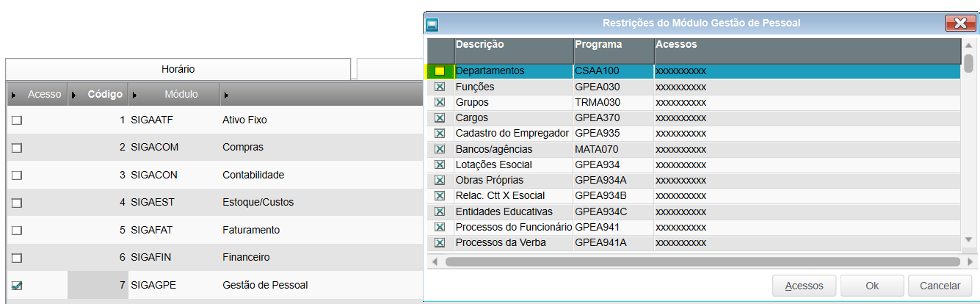Viewport: 980px width, 304px height.
Task: Click the Acessos column header
Action: [807, 50]
